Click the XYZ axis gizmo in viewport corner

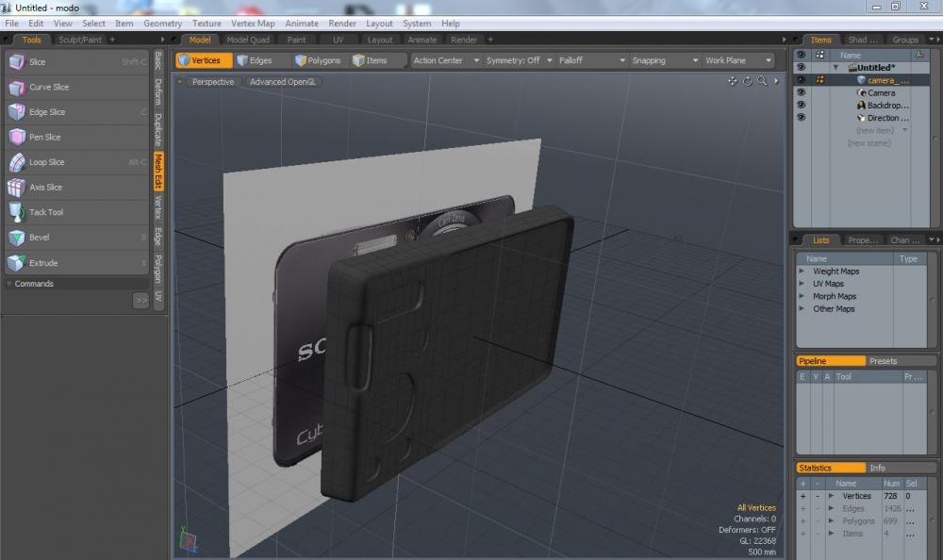[x=189, y=539]
